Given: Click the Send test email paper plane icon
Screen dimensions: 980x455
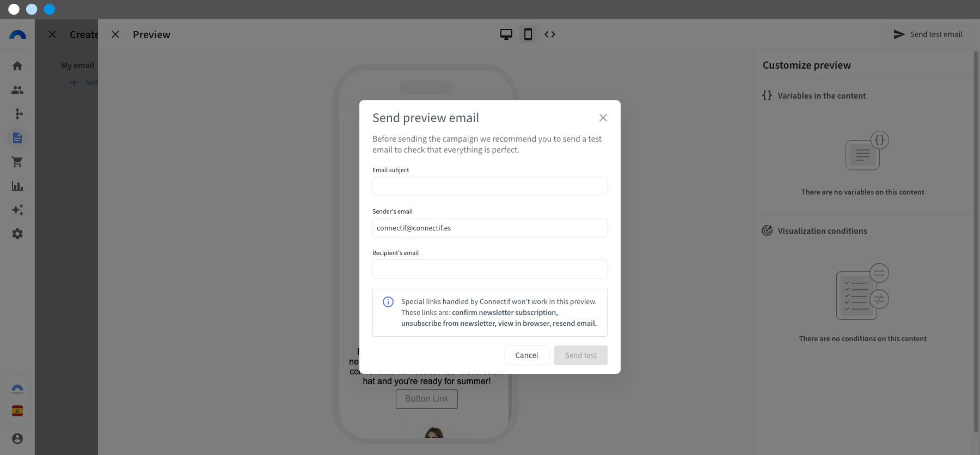Looking at the screenshot, I should (899, 34).
